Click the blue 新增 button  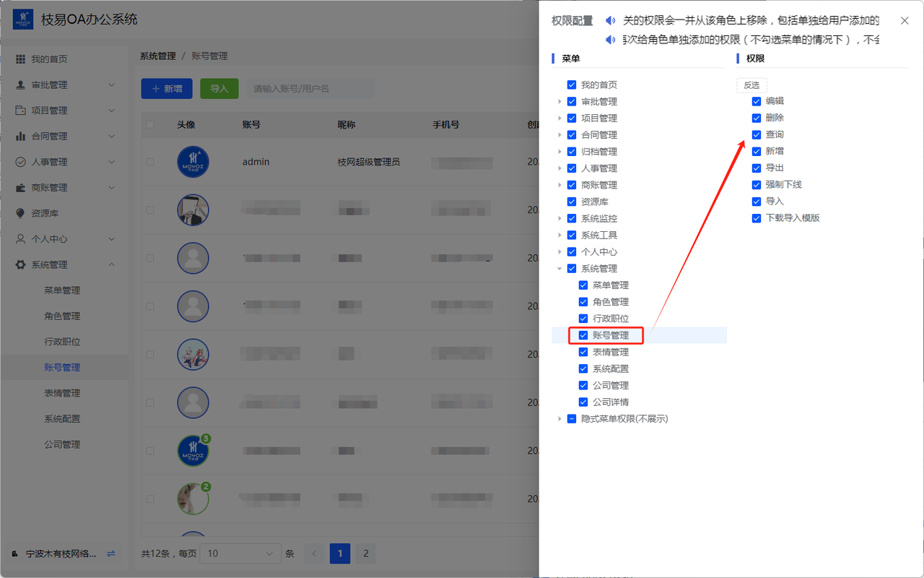coord(167,89)
